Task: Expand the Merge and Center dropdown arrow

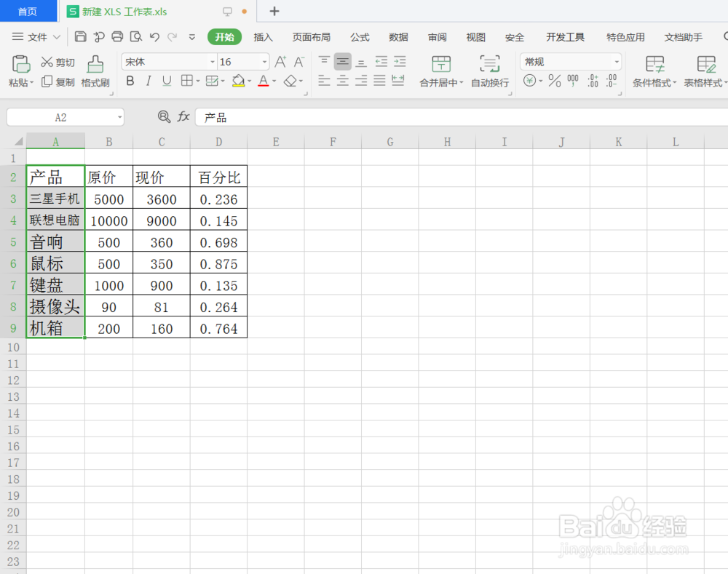Action: (462, 83)
